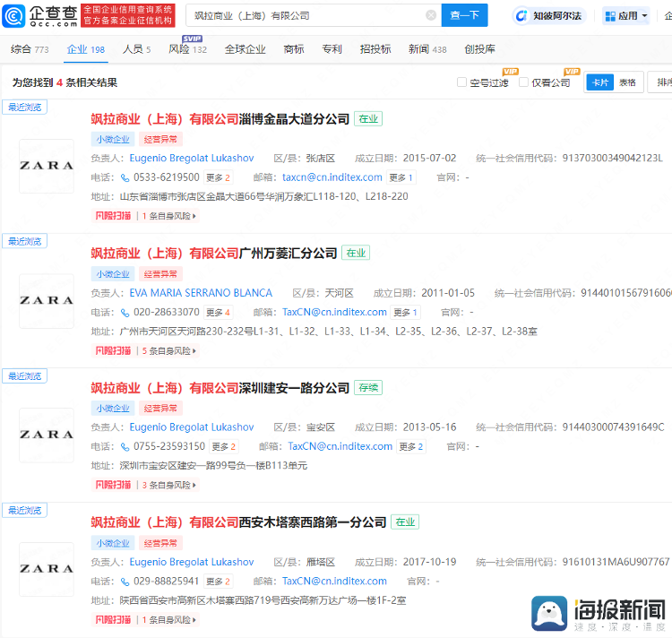Open the Qcc.com logo homepage

[x=39, y=15]
